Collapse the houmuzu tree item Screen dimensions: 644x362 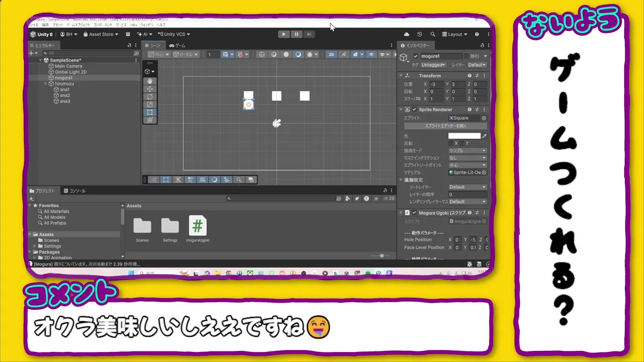pyautogui.click(x=46, y=83)
